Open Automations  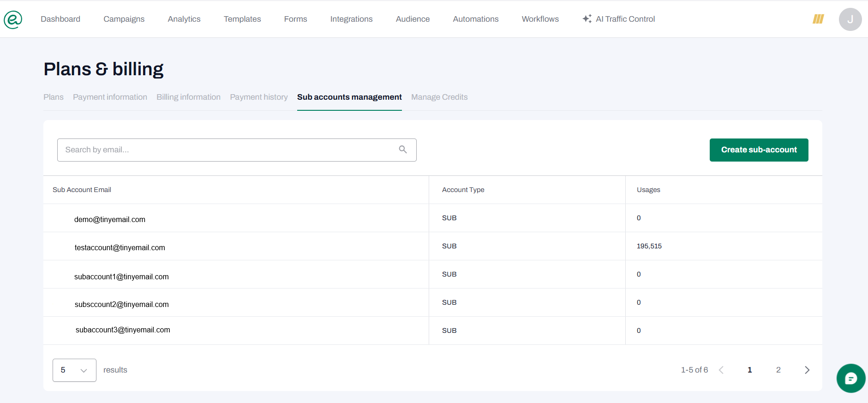point(476,19)
